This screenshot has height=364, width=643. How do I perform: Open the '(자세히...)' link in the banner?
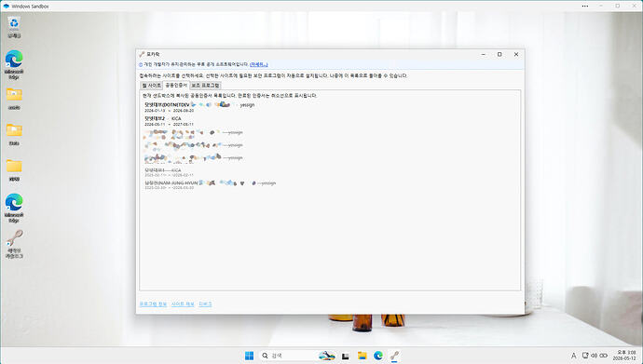coord(259,64)
